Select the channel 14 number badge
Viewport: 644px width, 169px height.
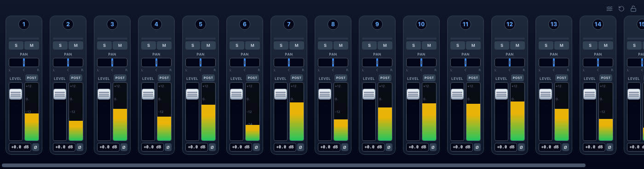pyautogui.click(x=598, y=24)
